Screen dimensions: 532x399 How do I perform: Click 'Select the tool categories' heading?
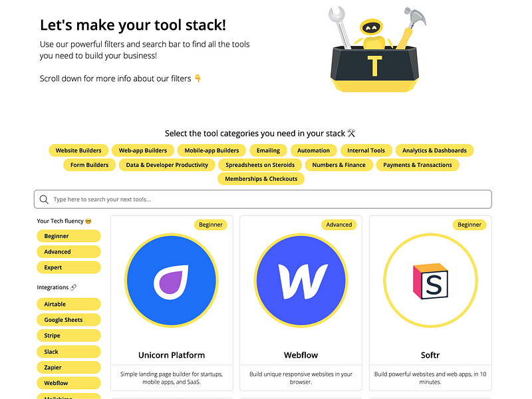[260, 134]
